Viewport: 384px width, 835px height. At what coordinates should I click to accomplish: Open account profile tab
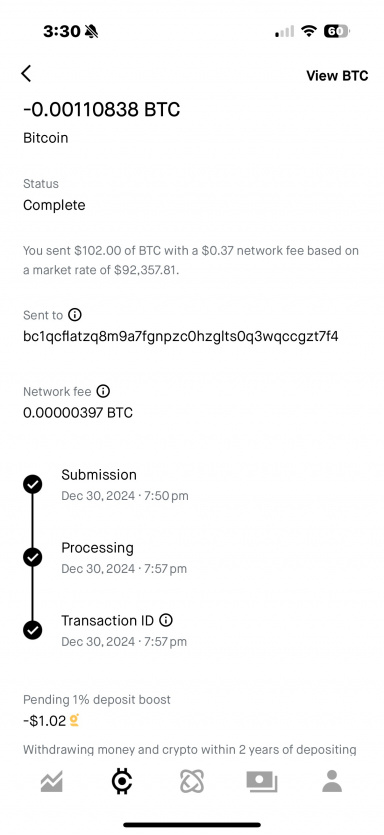click(332, 781)
